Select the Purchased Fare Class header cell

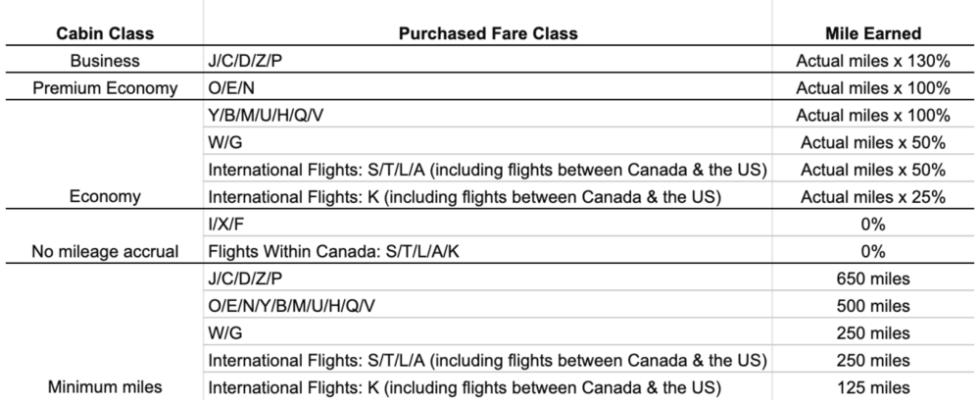coord(487,32)
